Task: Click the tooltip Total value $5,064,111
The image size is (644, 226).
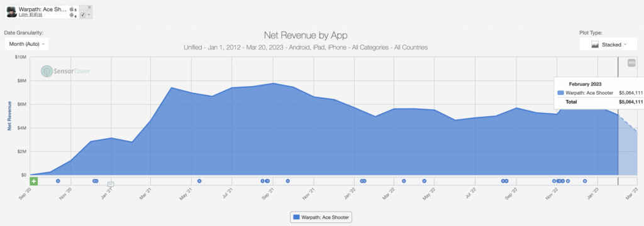Action: pos(631,102)
